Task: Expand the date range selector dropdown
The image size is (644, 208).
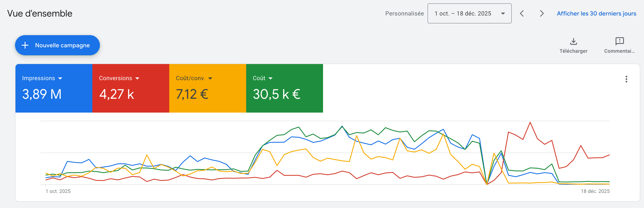Action: point(503,14)
